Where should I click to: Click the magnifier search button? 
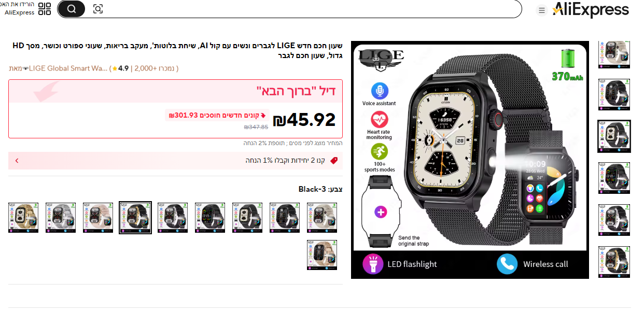(x=71, y=9)
